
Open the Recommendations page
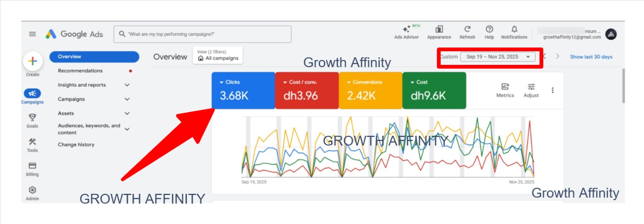(80, 71)
